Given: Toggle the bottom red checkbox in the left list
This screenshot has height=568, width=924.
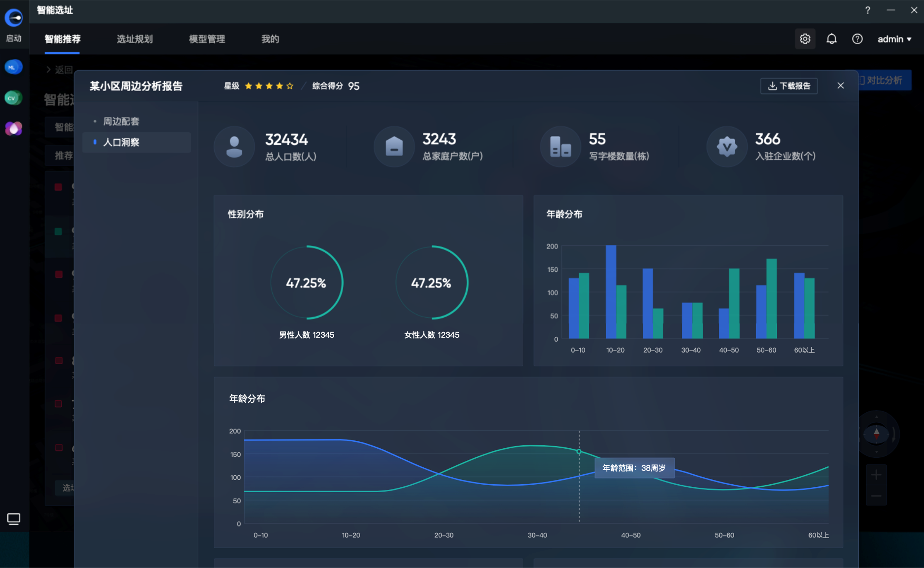Looking at the screenshot, I should click(x=58, y=448).
